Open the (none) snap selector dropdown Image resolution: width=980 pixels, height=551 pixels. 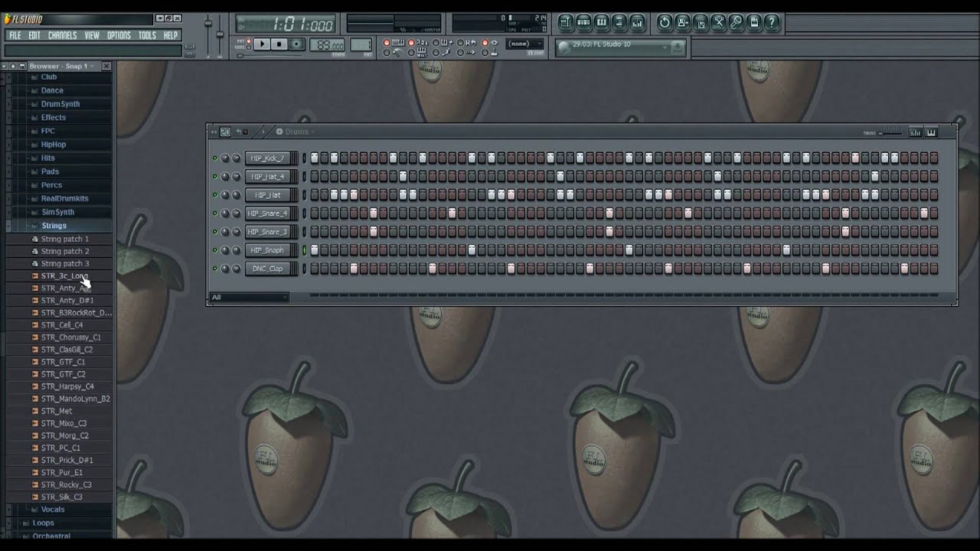click(x=525, y=44)
